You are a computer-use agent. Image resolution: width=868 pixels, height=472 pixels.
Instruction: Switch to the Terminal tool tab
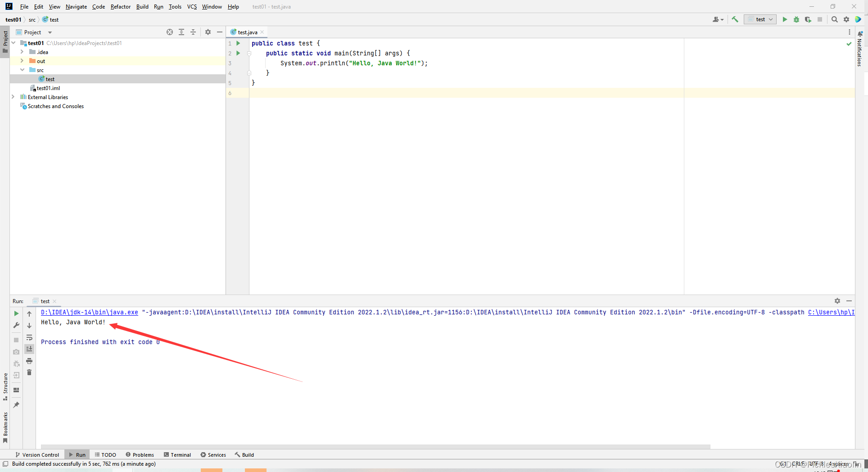tap(177, 455)
